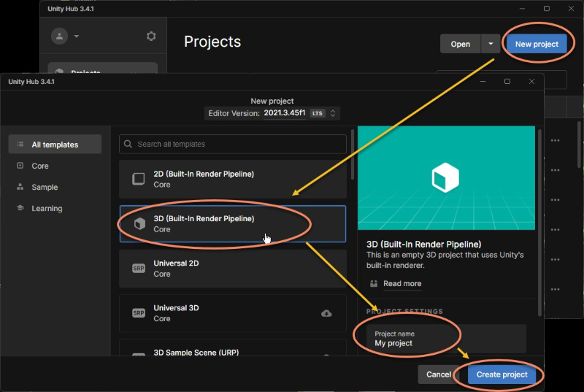Select the 2D (Built-In Render Pipeline) template
Image resolution: width=584 pixels, height=392 pixels.
(232, 179)
